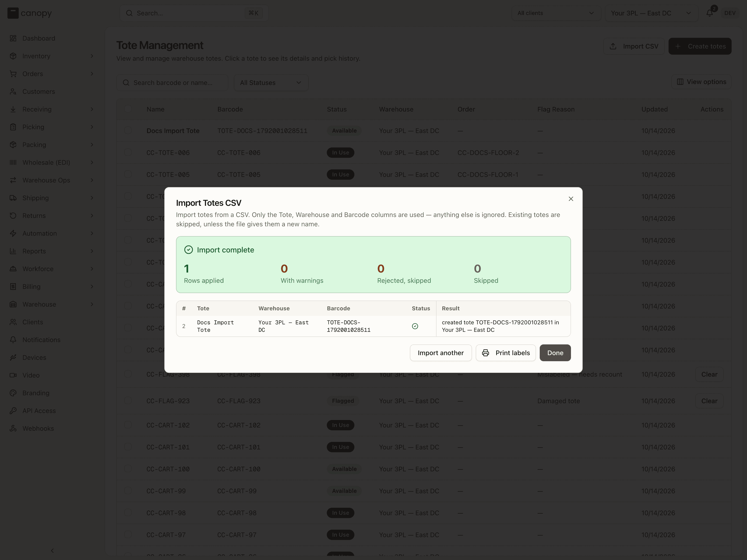Open the All clients dropdown

click(556, 13)
